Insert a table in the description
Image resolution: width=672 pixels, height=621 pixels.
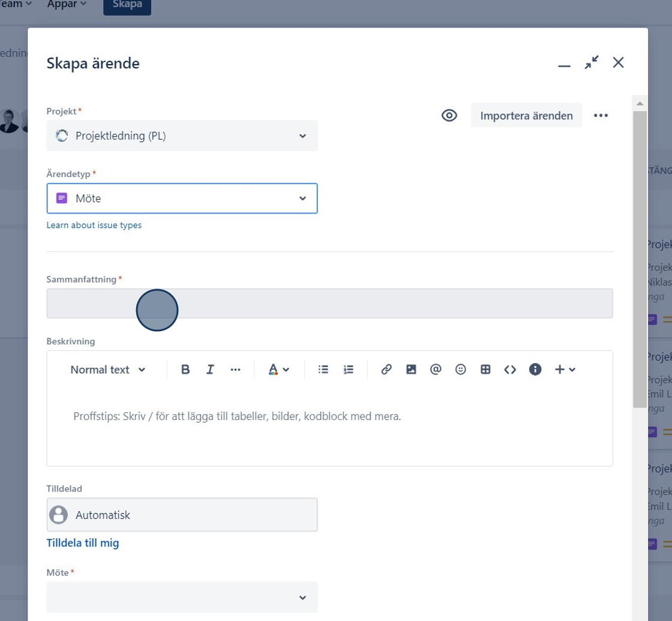[x=485, y=370]
